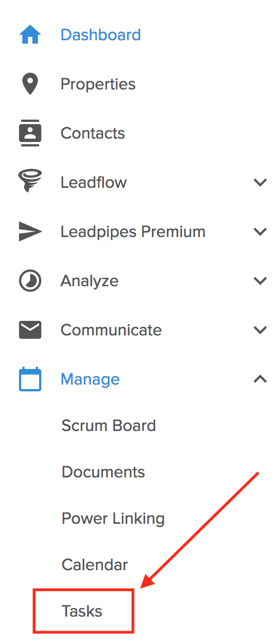
Task: Click the Leadflow tornado icon
Action: 30,182
